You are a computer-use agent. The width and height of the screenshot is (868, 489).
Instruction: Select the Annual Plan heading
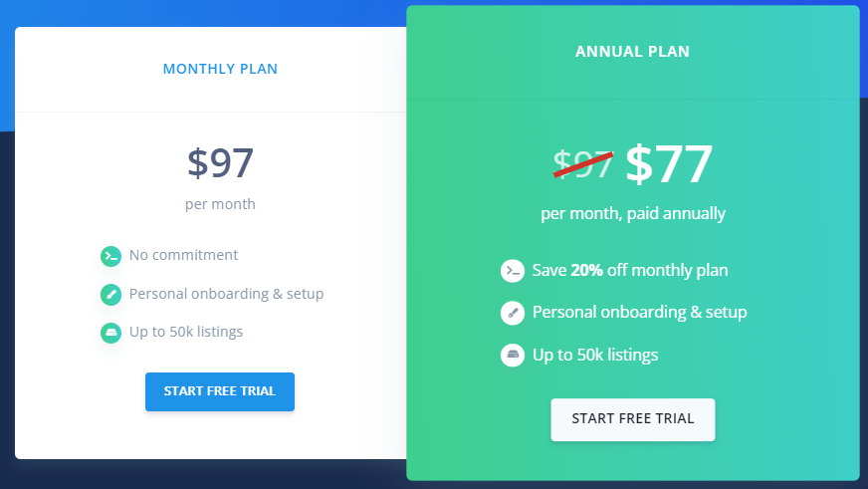(633, 52)
